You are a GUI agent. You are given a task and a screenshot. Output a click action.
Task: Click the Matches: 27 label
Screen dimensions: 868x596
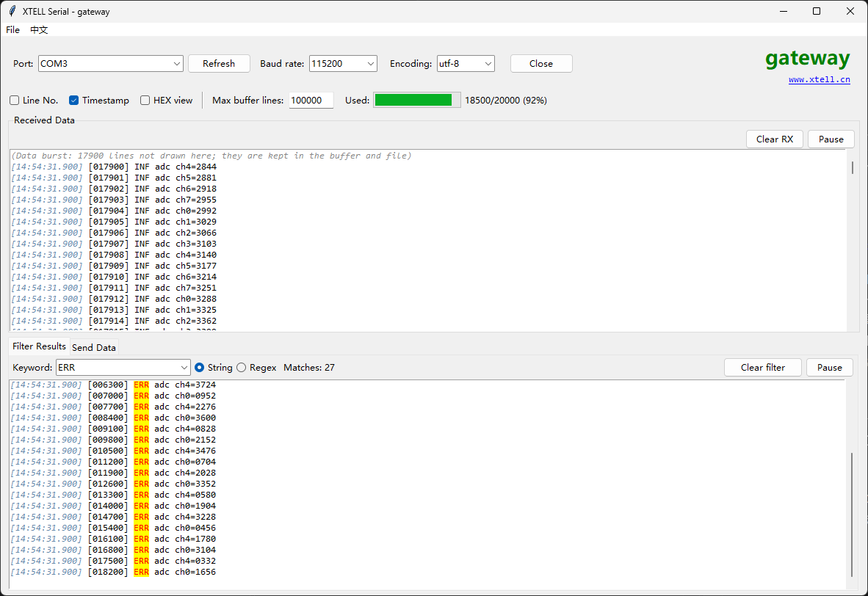tap(309, 368)
